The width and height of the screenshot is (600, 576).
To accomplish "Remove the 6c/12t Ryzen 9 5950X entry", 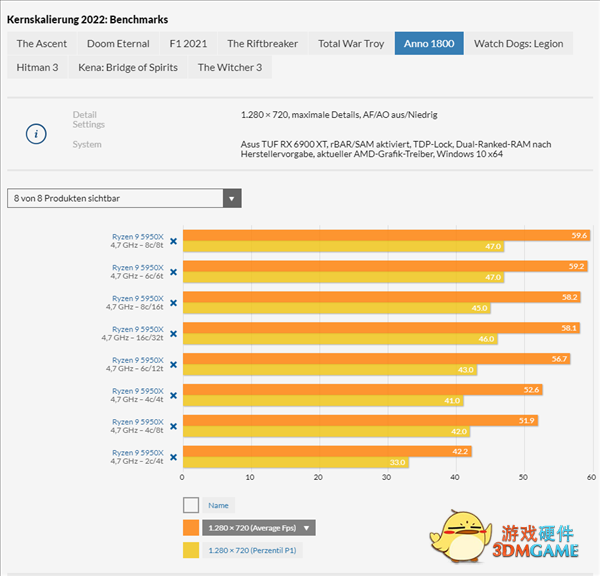I will click(173, 365).
